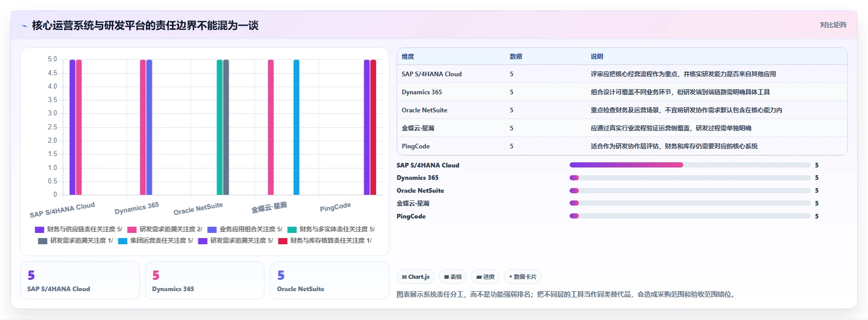Click the 对比矩阵 label in the header
Viewport: 868px width, 320px height.
(x=833, y=25)
